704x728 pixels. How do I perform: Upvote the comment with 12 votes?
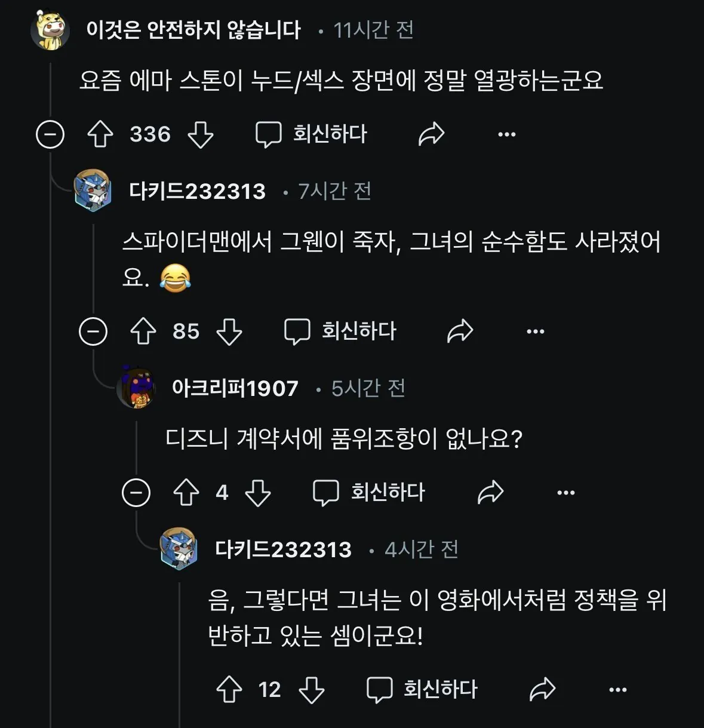pyautogui.click(x=229, y=690)
